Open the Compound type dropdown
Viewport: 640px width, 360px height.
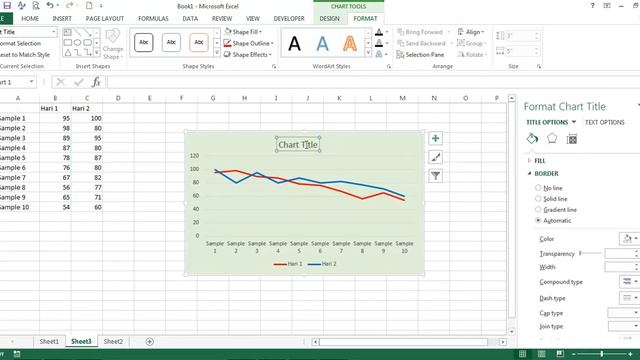click(x=629, y=282)
